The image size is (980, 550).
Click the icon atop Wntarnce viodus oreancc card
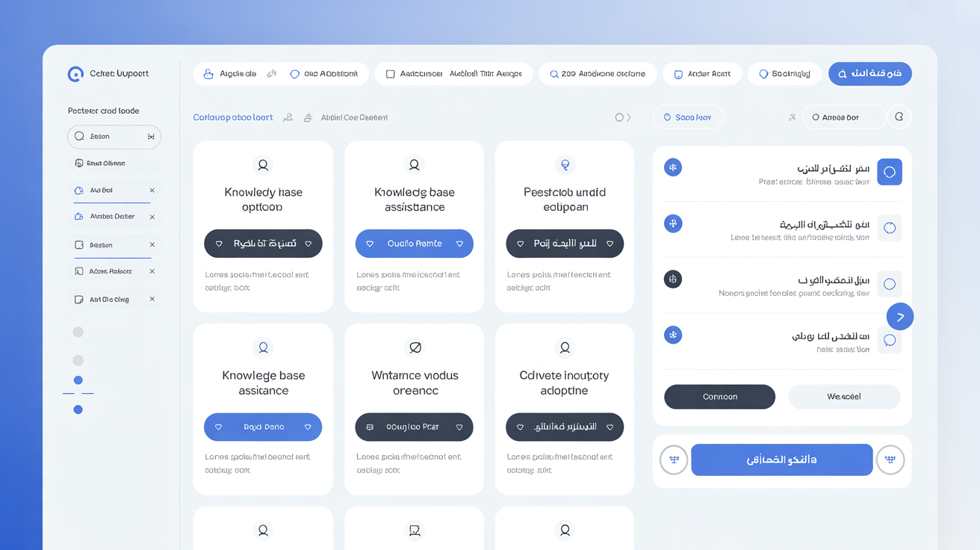click(415, 347)
